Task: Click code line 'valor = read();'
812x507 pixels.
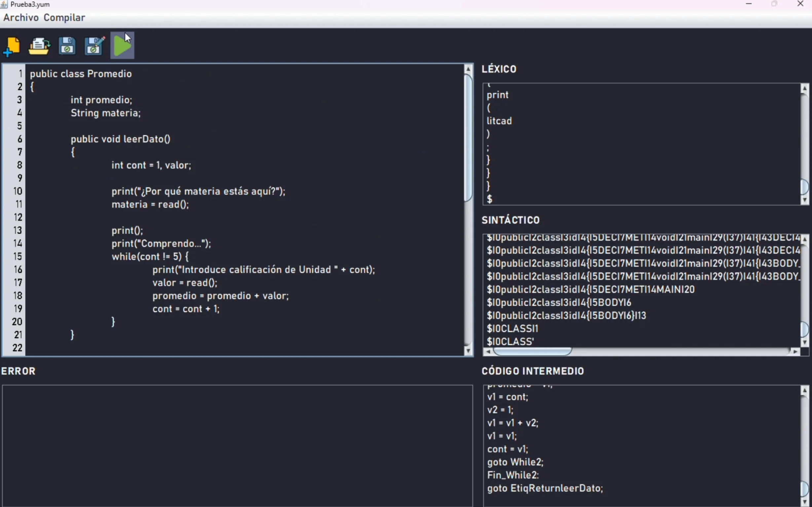Action: pyautogui.click(x=185, y=283)
